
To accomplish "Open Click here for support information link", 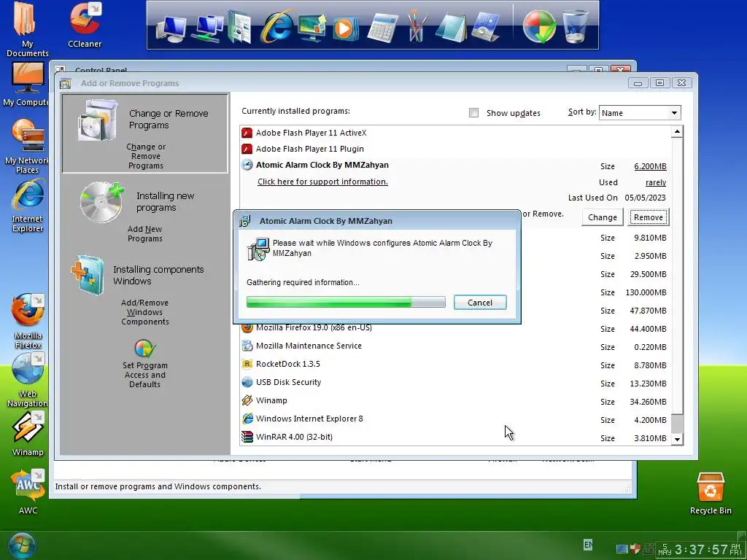I will point(322,182).
